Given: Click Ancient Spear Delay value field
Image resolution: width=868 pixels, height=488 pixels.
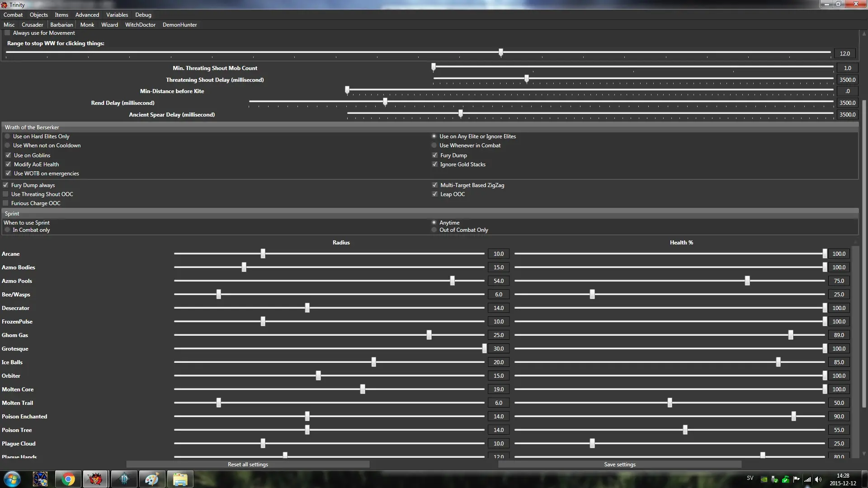Looking at the screenshot, I should [x=848, y=115].
